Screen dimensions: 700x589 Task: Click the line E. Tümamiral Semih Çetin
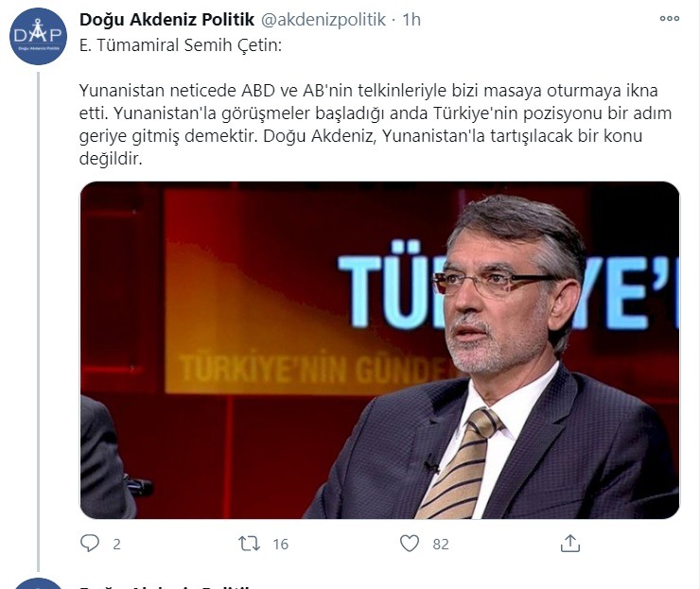[181, 45]
